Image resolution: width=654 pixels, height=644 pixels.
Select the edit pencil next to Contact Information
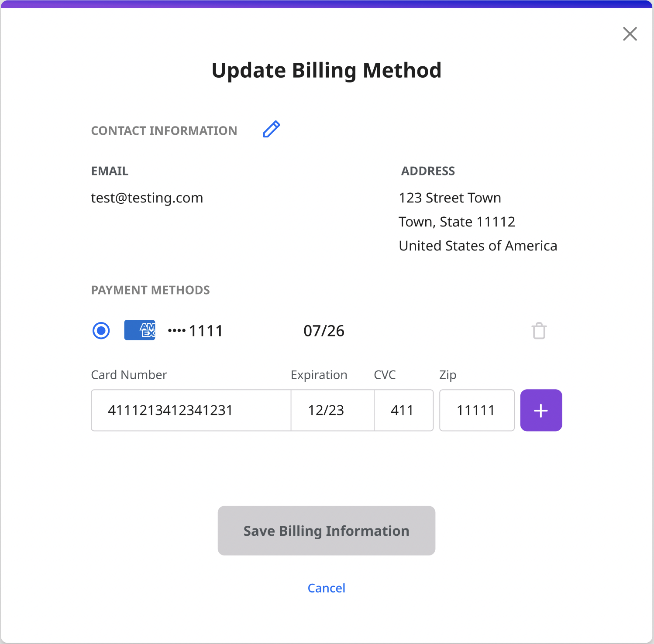[271, 129]
